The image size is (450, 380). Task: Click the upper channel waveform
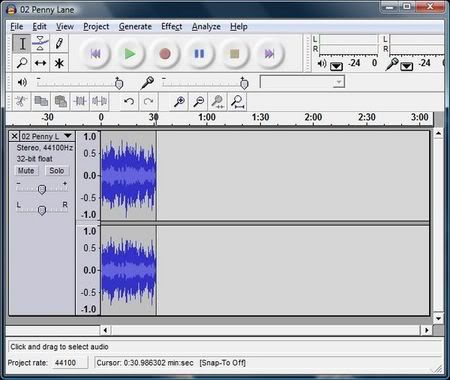click(129, 176)
